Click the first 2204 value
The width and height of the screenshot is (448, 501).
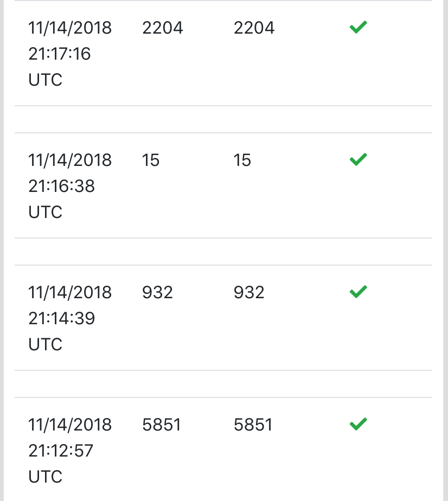(x=162, y=28)
